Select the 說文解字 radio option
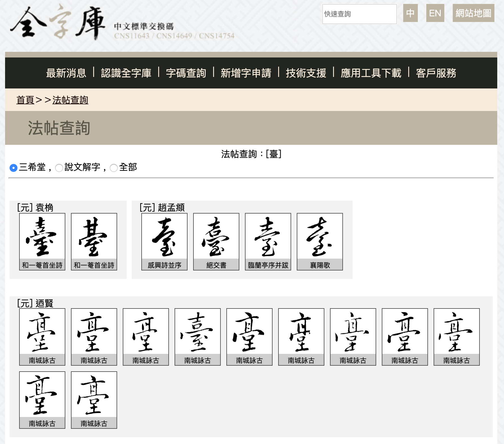Viewport: 504px width, 444px height. click(x=59, y=168)
